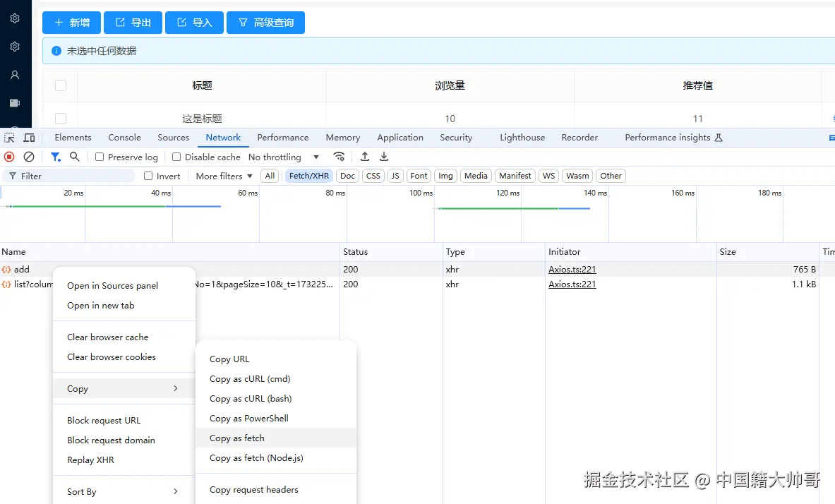
Task: Sort by the Status column header
Action: pyautogui.click(x=392, y=251)
